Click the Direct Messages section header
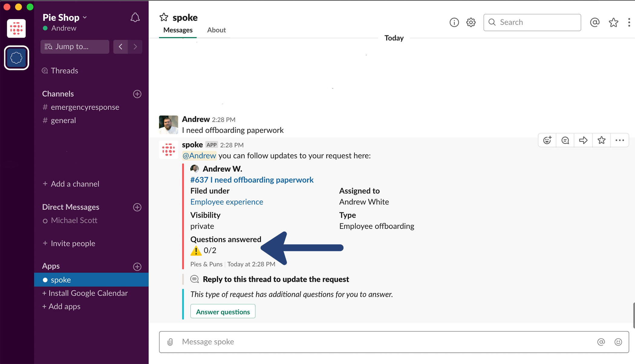635x364 pixels. [70, 207]
